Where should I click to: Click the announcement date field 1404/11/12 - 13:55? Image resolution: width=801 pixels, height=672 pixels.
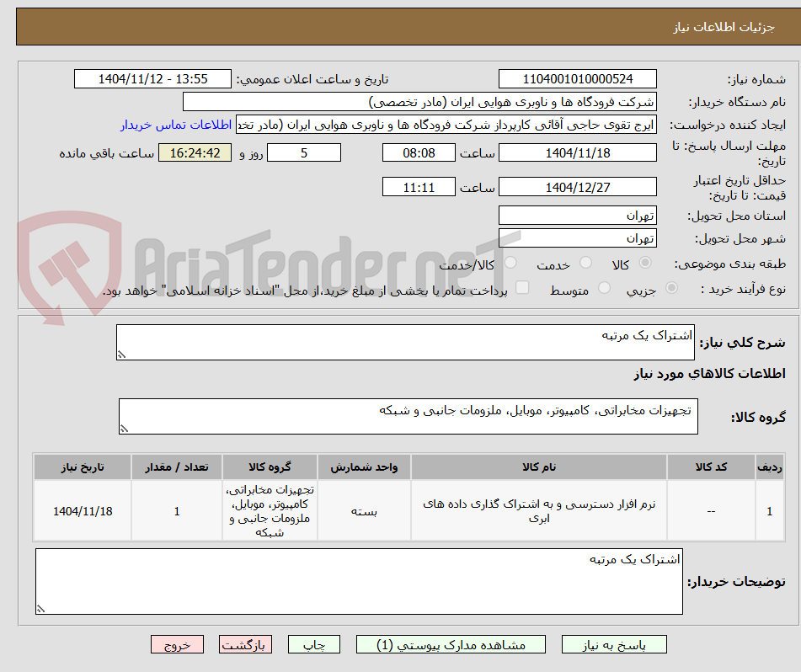click(152, 79)
